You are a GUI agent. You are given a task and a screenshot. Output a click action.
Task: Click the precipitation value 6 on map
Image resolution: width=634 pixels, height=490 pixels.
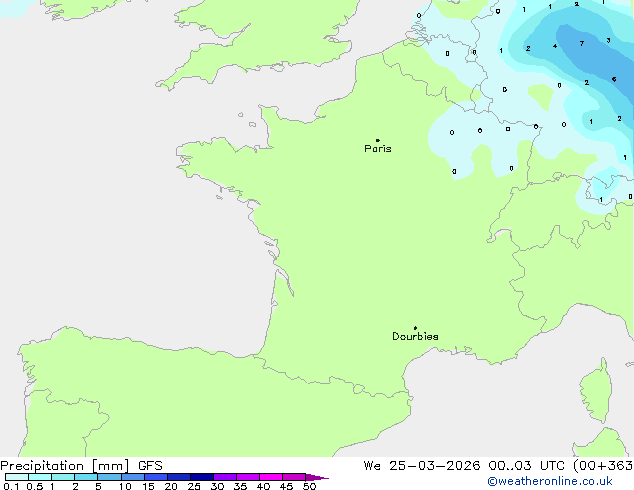pyautogui.click(x=614, y=79)
